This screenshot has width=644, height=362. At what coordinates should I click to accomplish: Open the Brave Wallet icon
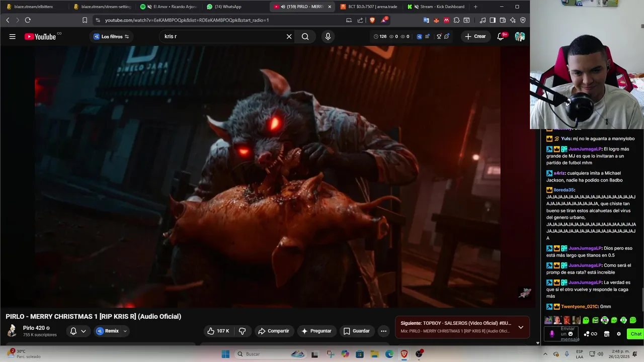503,20
